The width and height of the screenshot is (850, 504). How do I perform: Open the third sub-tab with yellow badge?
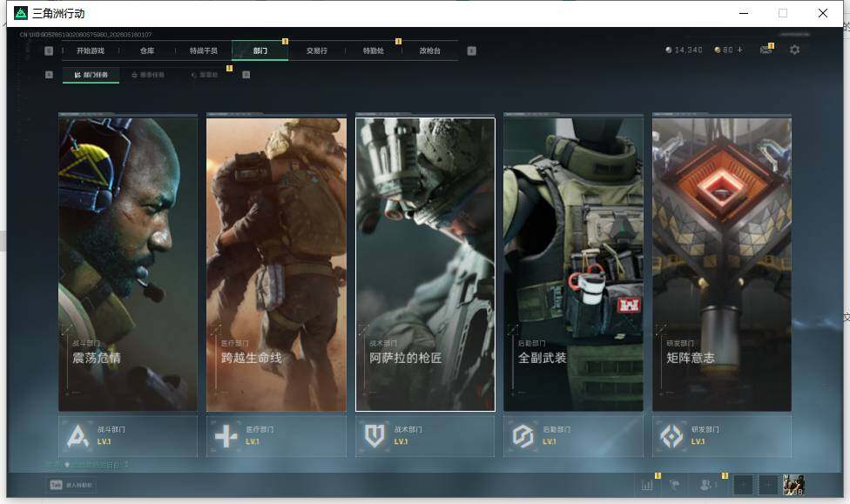pos(205,75)
